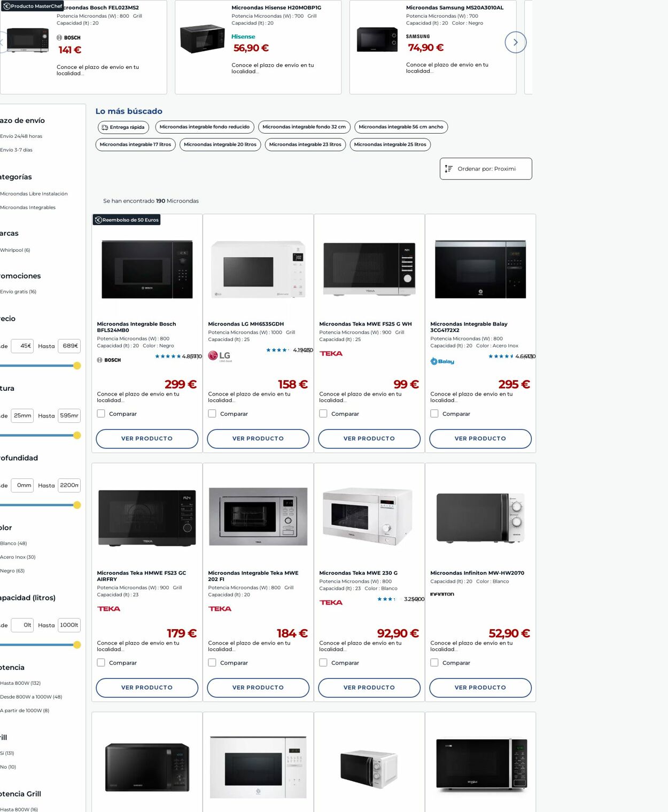Click VER PRODUCTO for the Infiniton MW-HW2070
Viewport: 668px width, 812px height.
click(480, 687)
